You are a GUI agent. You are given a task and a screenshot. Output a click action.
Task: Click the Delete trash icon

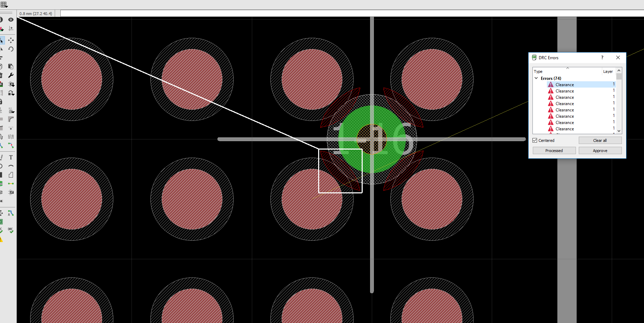point(2,75)
